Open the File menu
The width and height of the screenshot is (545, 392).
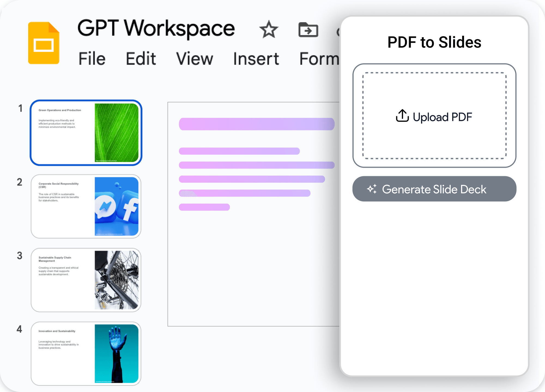[92, 59]
